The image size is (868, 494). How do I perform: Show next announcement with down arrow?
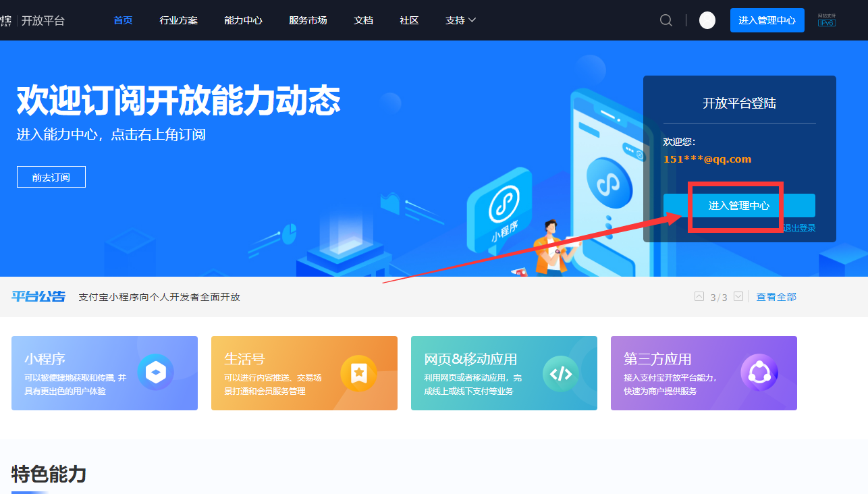(738, 296)
